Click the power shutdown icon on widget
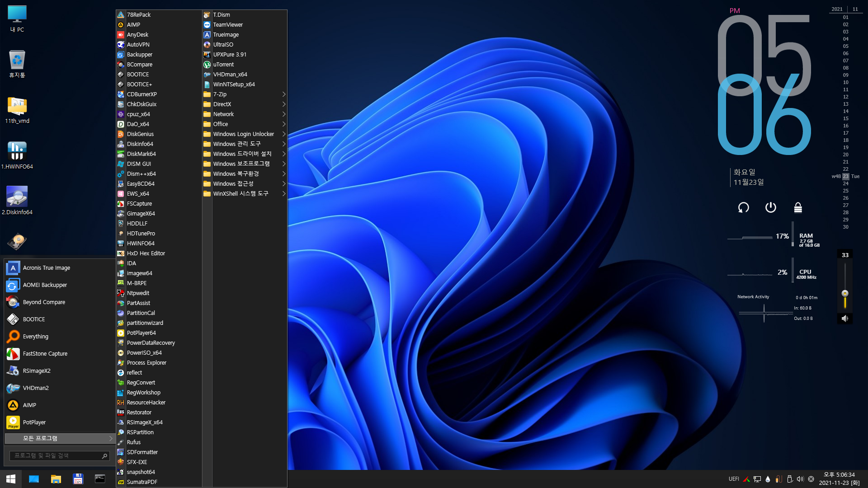 point(771,207)
